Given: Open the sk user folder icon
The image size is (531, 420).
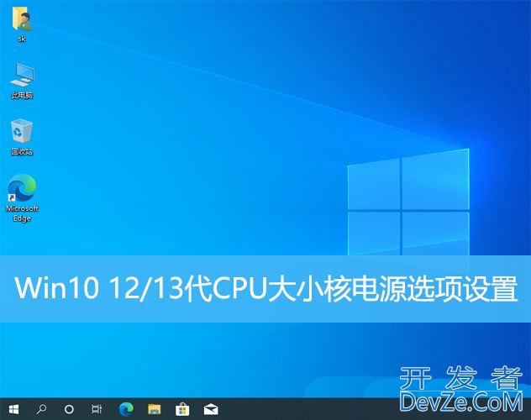Looking at the screenshot, I should click(22, 20).
